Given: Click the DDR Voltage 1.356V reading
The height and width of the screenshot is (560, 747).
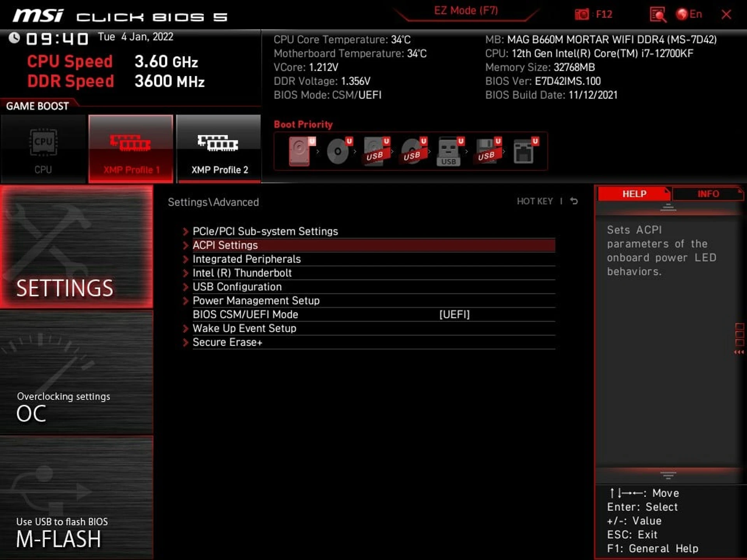Looking at the screenshot, I should coord(322,81).
